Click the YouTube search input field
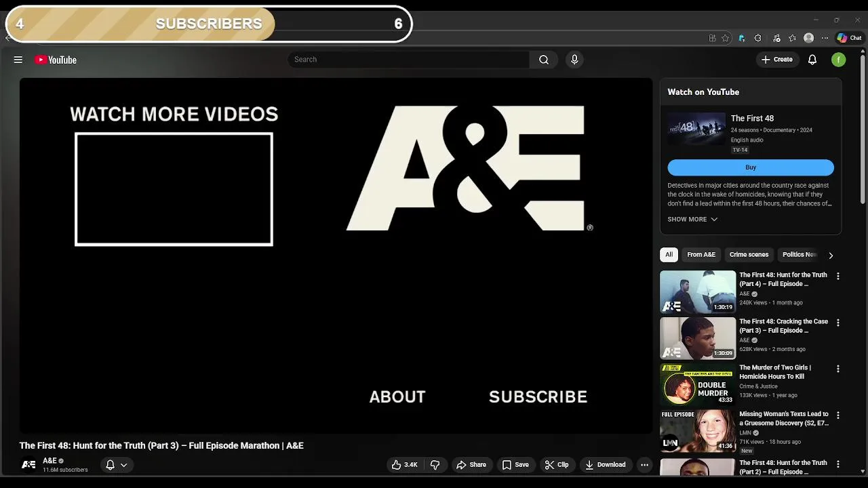 [408, 60]
